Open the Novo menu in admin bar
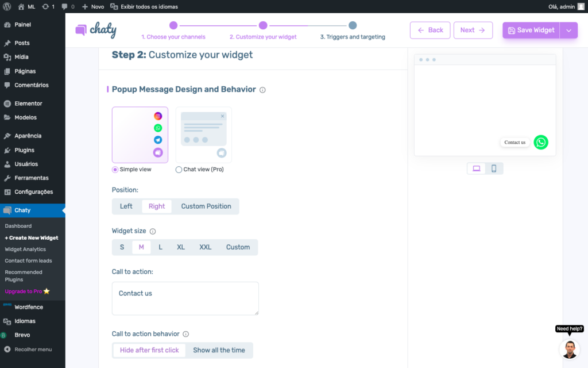The image size is (588, 368). 93,6
